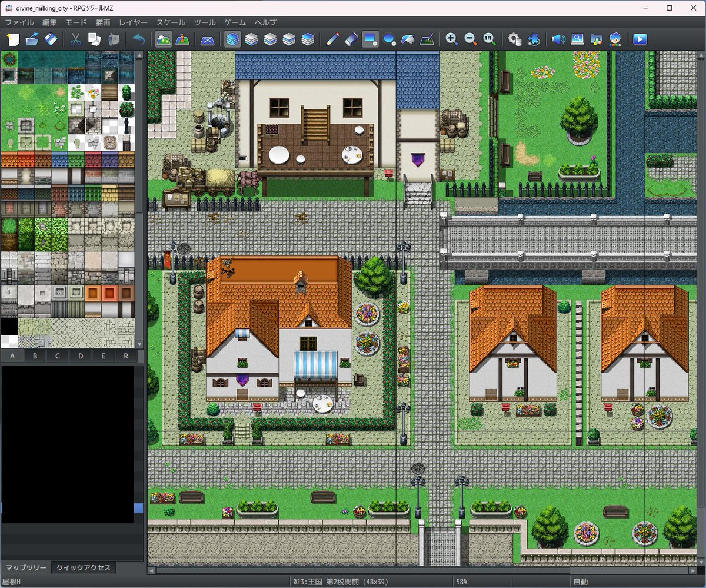Select the Flood Fill bucket tool

pyautogui.click(x=408, y=39)
